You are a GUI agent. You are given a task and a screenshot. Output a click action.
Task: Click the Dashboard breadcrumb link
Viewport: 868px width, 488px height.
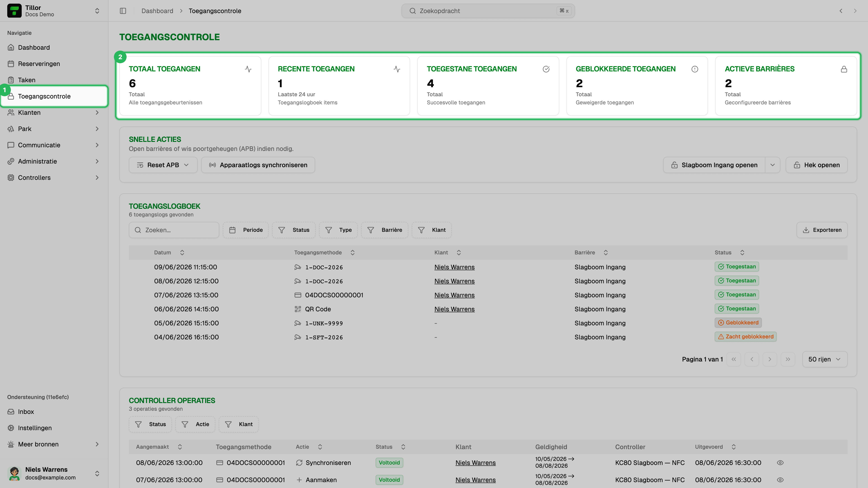click(157, 11)
